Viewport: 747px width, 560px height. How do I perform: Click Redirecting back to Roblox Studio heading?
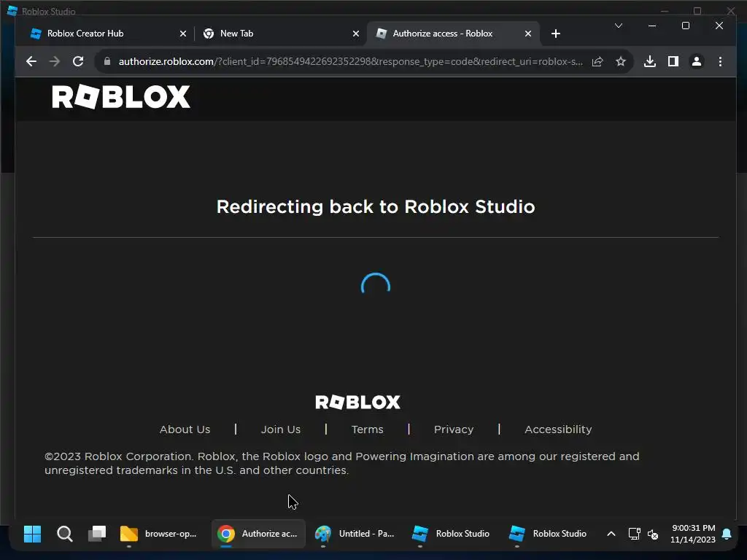[x=376, y=206]
